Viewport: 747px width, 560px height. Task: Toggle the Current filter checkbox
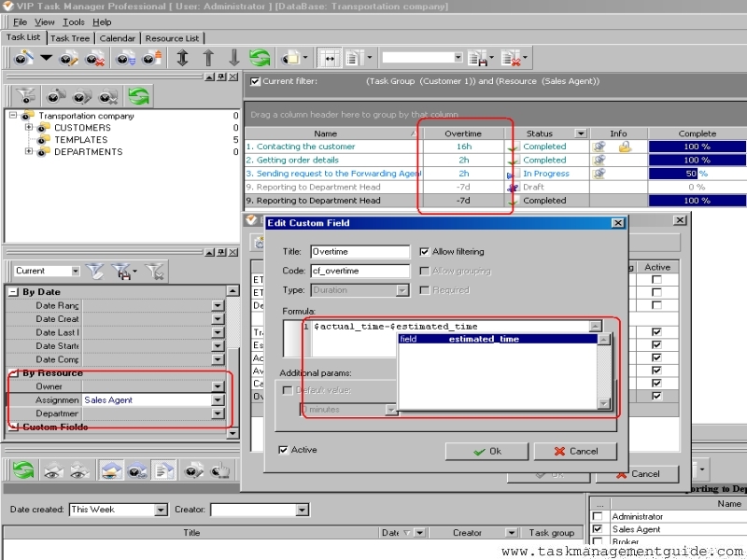(255, 81)
